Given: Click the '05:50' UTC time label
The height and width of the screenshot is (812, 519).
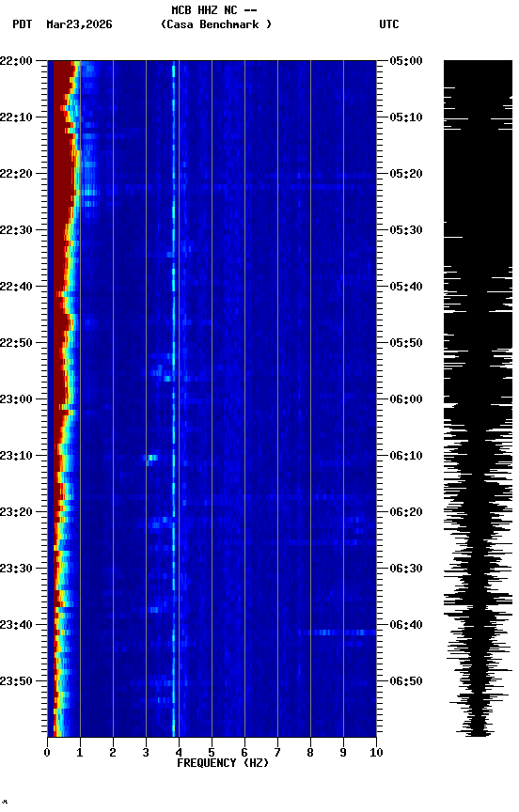Looking at the screenshot, I should click(406, 343).
